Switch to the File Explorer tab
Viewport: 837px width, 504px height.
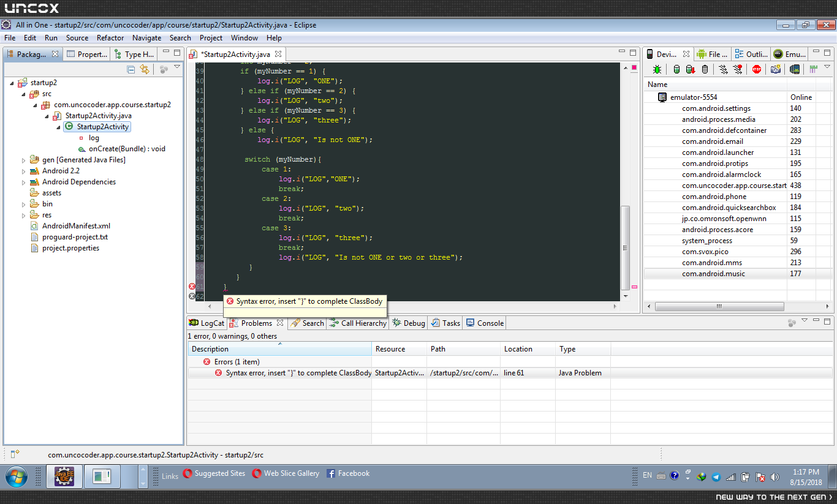(713, 54)
